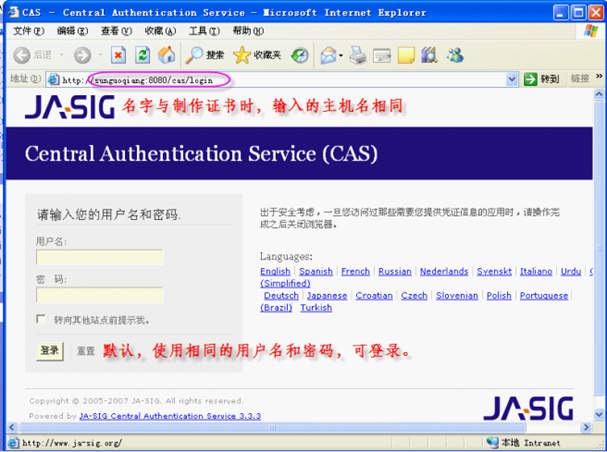Screen dimensions: 607x452
Task: Select the Nederlands language link
Action: point(444,272)
